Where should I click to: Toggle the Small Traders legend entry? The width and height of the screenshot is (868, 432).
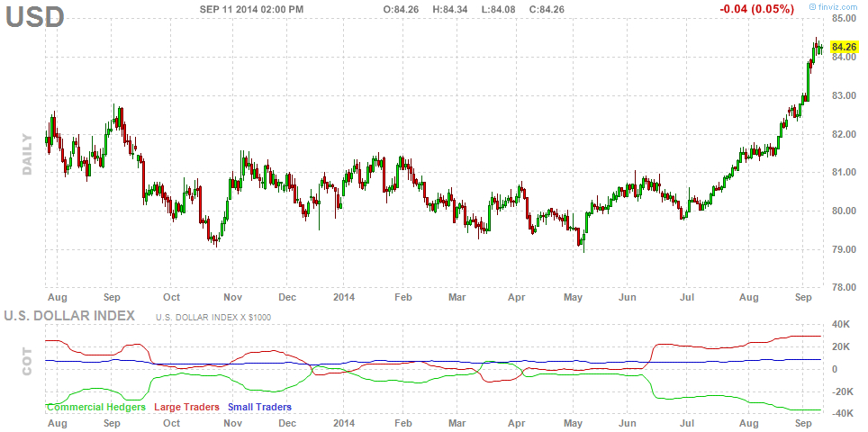coord(259,407)
